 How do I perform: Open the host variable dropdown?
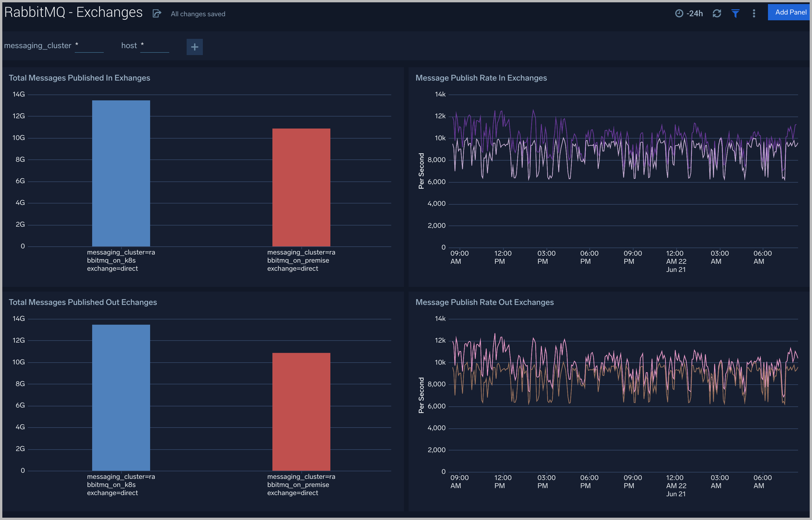pos(154,45)
